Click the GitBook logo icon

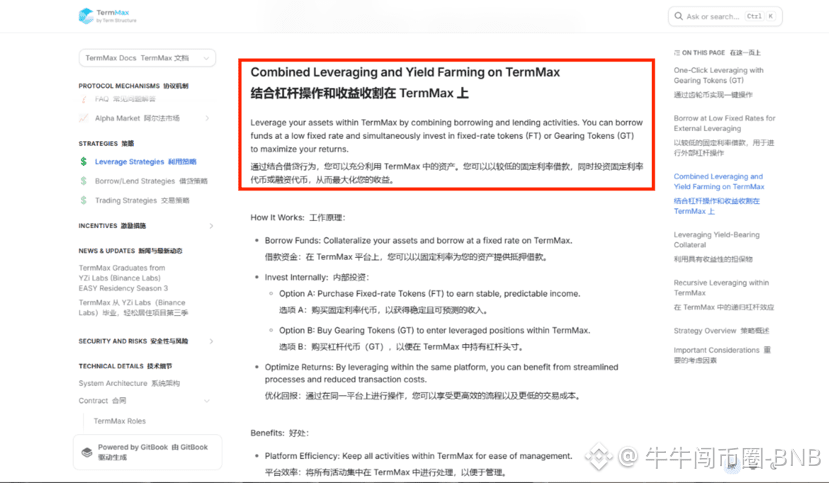(x=87, y=452)
